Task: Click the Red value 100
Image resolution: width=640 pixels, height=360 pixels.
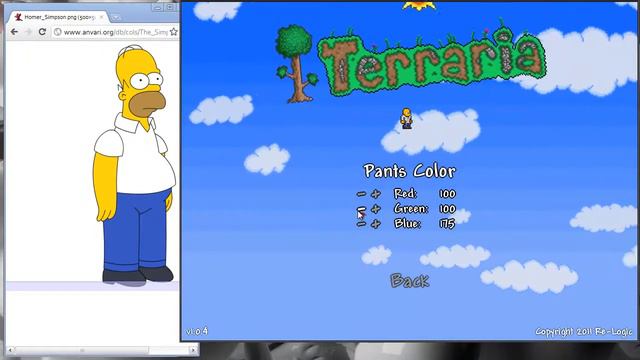Action: (447, 193)
